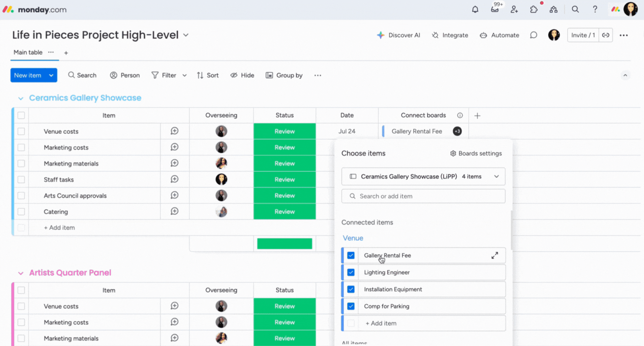Click the invite members icon in top bar

[x=514, y=9]
